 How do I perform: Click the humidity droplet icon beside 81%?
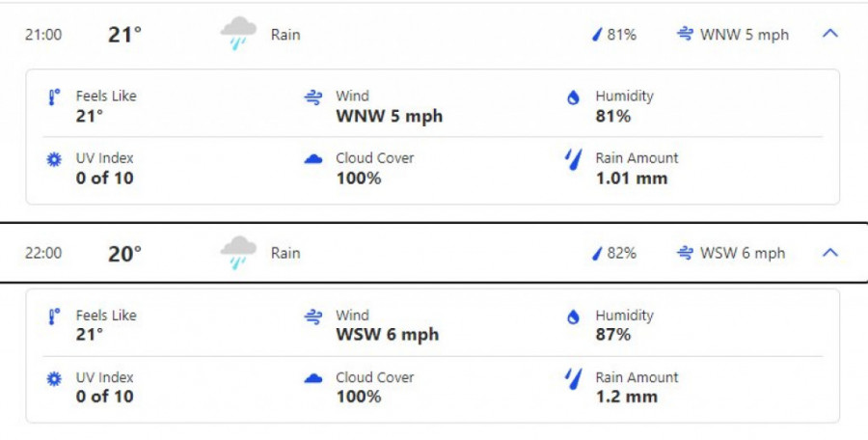pos(574,97)
